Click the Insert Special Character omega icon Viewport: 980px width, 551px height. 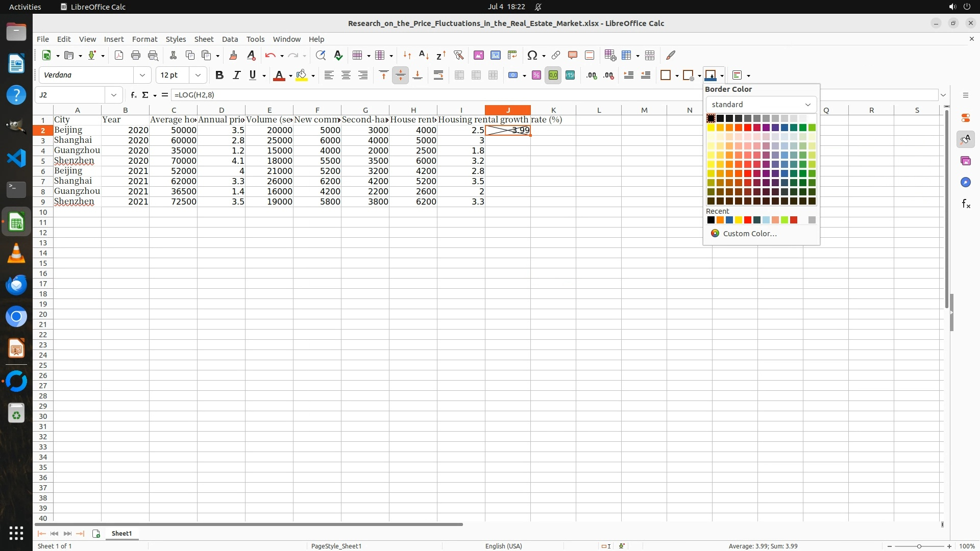pyautogui.click(x=532, y=55)
